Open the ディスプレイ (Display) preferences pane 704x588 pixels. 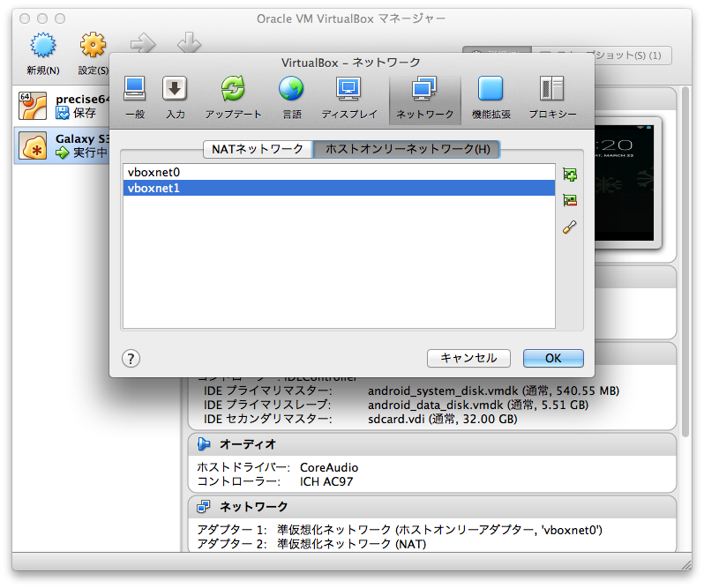point(348,97)
